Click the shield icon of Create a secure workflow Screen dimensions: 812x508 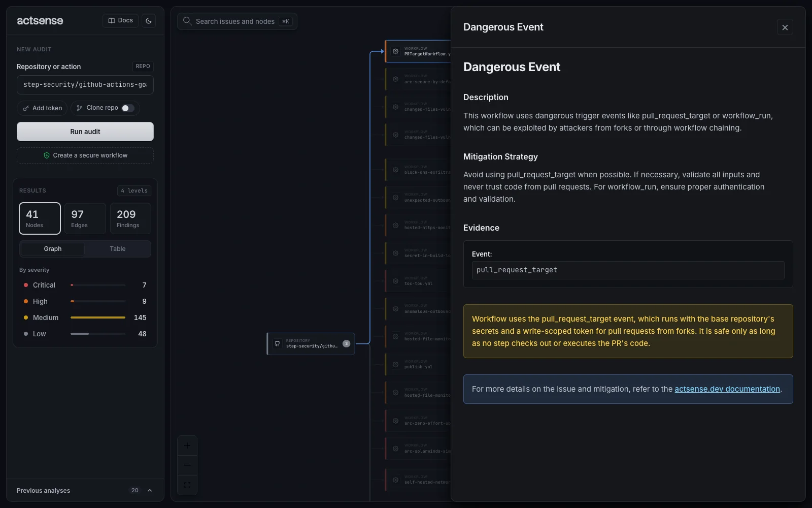[x=47, y=155]
